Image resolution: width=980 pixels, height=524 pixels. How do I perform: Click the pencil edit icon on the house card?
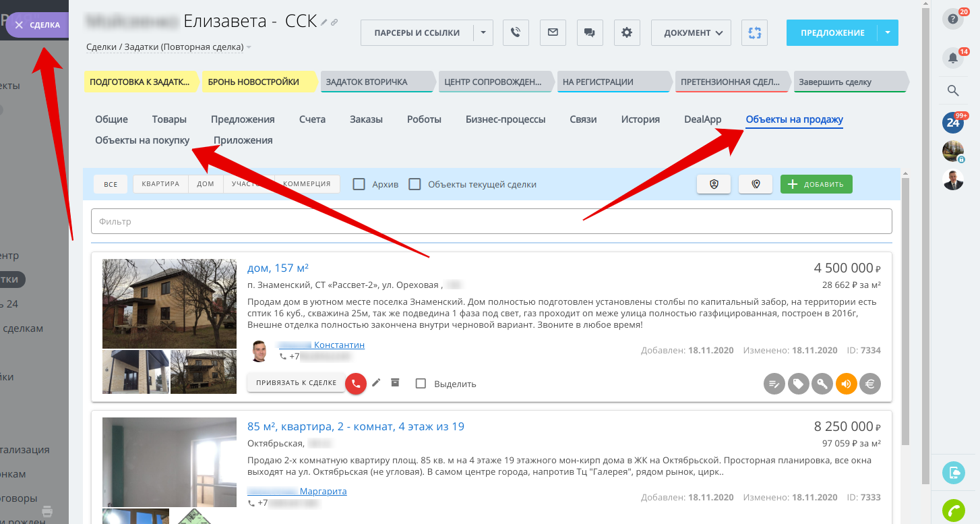[376, 383]
